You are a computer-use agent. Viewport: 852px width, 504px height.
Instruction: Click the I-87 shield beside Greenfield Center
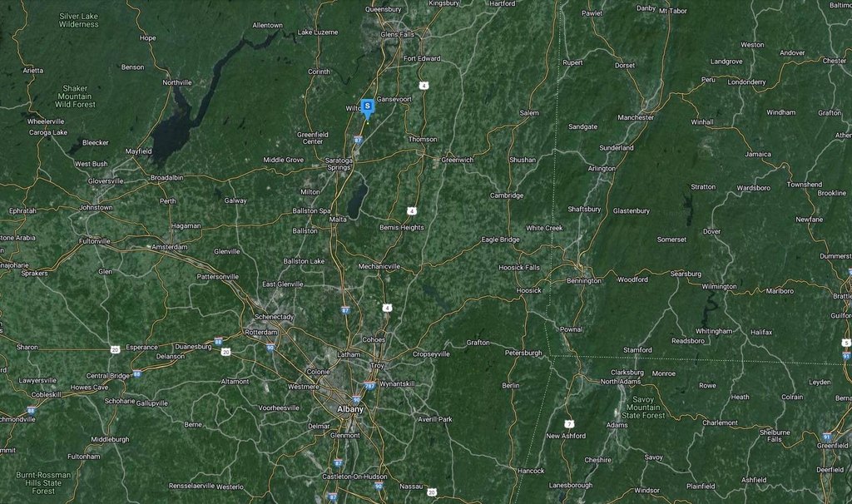click(x=358, y=140)
